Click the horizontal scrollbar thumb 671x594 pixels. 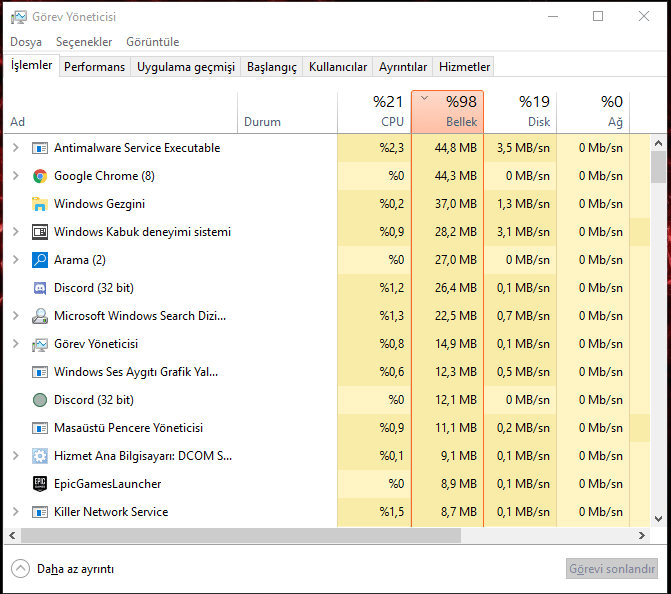(x=241, y=535)
